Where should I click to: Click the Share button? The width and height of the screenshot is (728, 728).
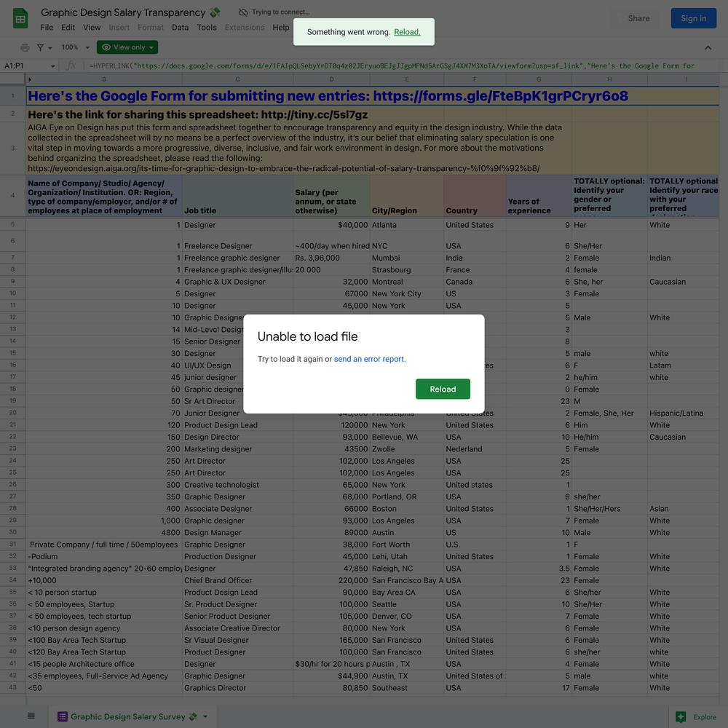(x=638, y=19)
